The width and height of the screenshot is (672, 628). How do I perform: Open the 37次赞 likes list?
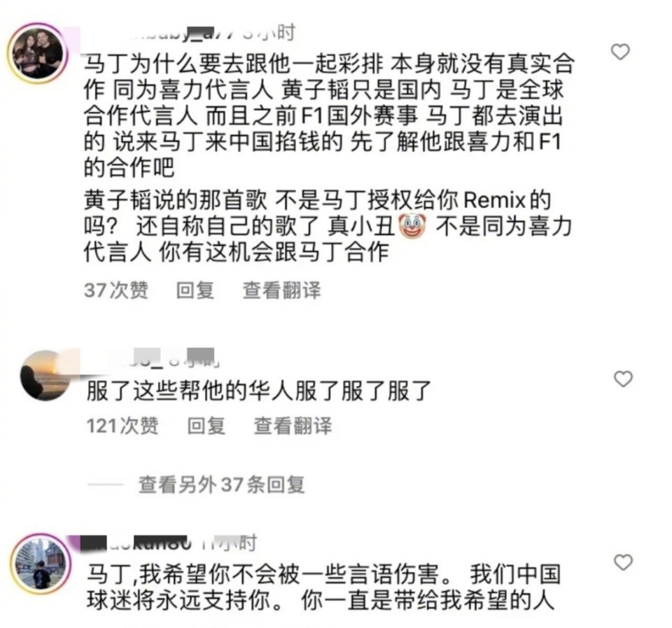[x=116, y=291]
